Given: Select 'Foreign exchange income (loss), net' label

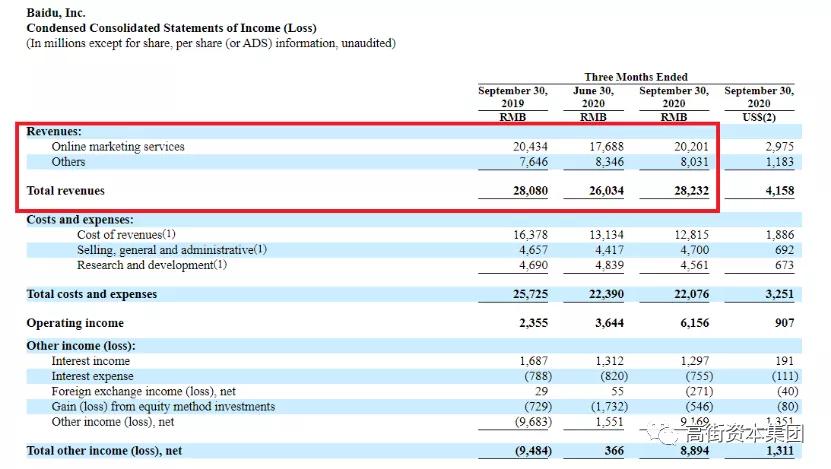Looking at the screenshot, I should (x=144, y=392).
